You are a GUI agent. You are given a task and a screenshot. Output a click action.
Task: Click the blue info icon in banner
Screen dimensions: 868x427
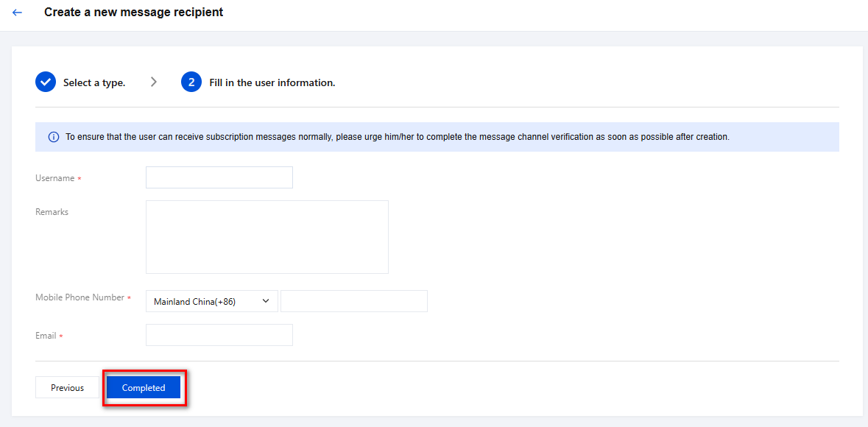tap(54, 137)
